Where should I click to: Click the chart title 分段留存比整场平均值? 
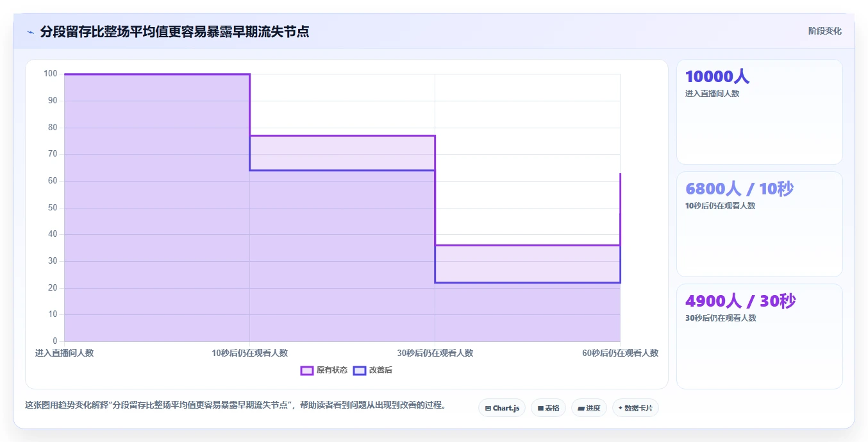[174, 31]
